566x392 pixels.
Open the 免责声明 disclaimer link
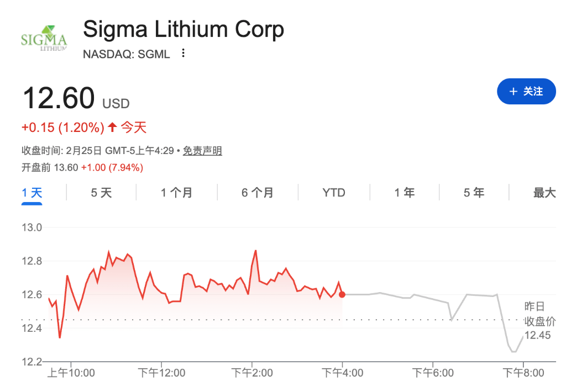(202, 151)
